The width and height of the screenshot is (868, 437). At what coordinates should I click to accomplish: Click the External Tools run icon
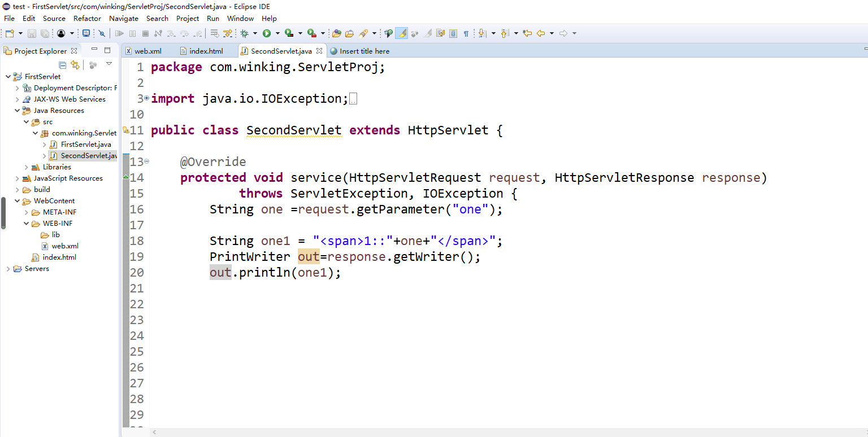[x=311, y=33]
